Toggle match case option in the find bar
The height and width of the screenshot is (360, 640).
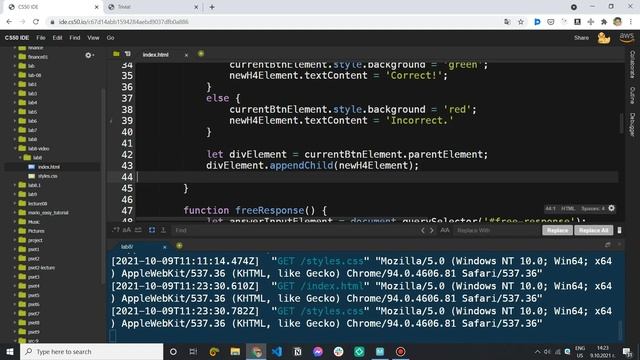pos(127,230)
